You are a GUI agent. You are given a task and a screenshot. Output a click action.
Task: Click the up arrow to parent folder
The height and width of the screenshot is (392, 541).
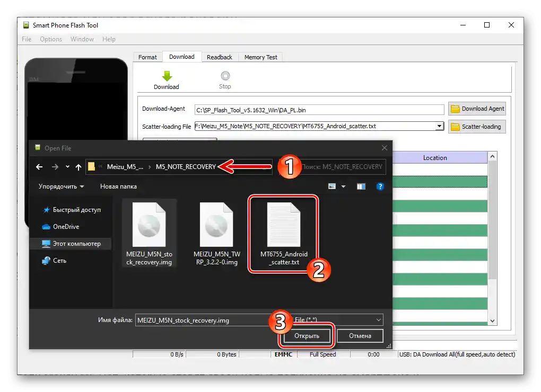[78, 166]
